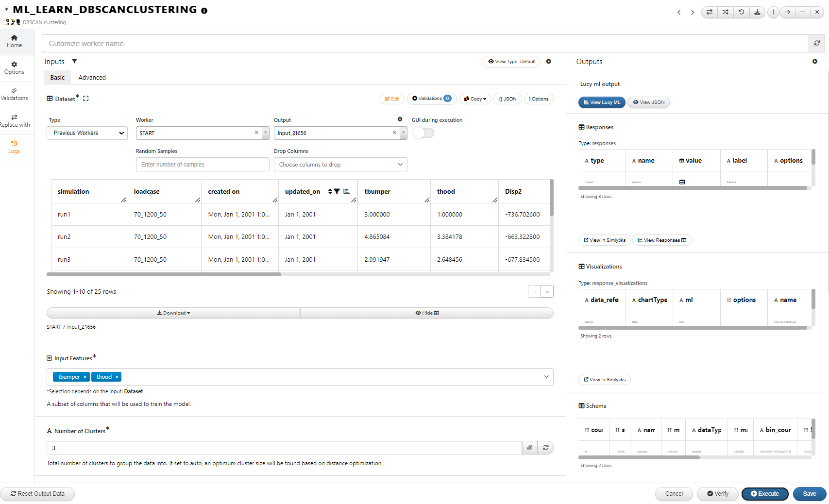The width and height of the screenshot is (829, 504).
Task: Click the undo/reset arrow icon in top toolbar
Action: tap(741, 12)
